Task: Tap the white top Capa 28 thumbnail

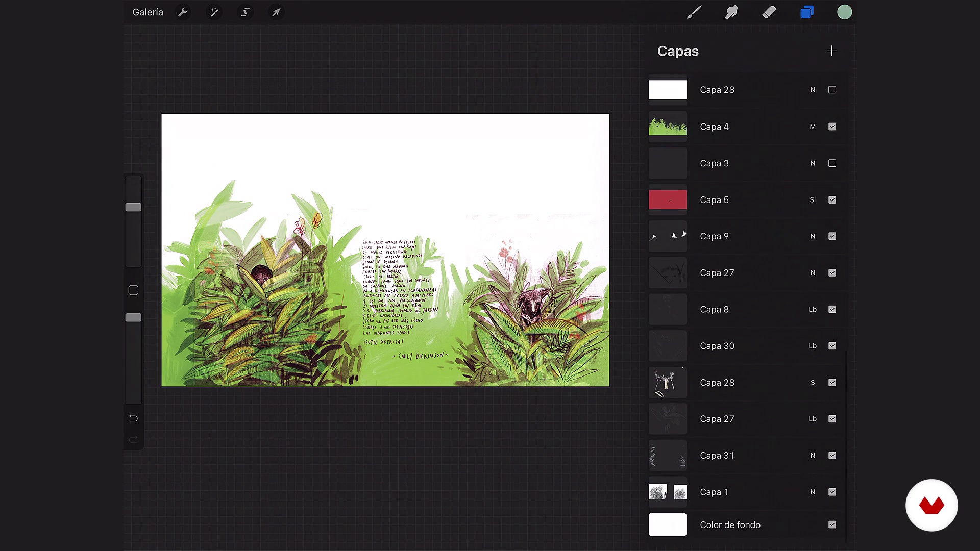Action: click(x=668, y=90)
